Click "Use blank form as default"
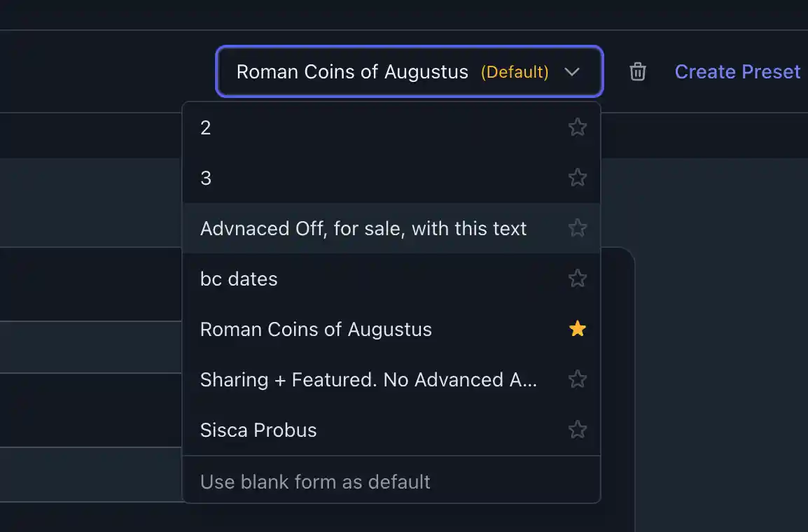This screenshot has height=532, width=808. point(315,482)
